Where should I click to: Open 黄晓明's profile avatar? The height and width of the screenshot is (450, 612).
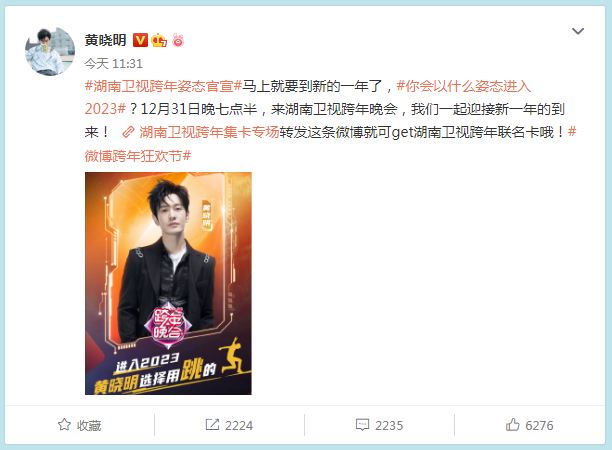[x=50, y=51]
